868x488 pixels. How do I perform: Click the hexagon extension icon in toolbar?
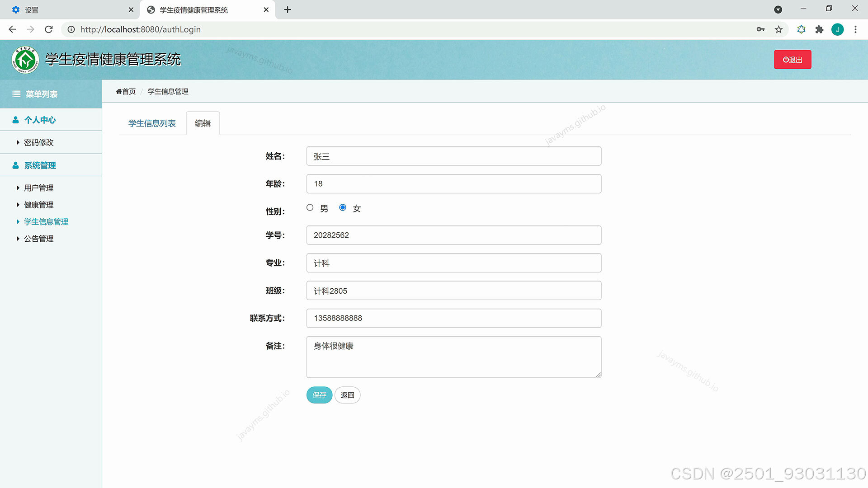[801, 29]
